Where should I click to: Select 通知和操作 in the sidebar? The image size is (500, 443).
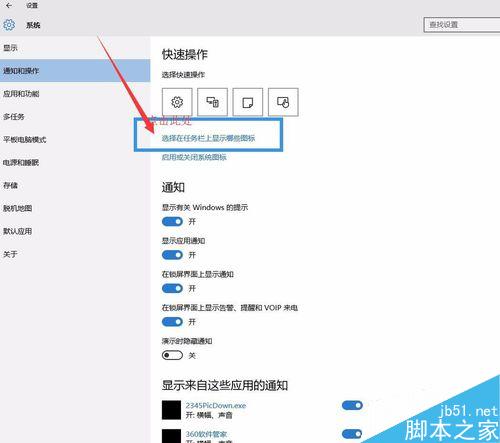[x=75, y=71]
